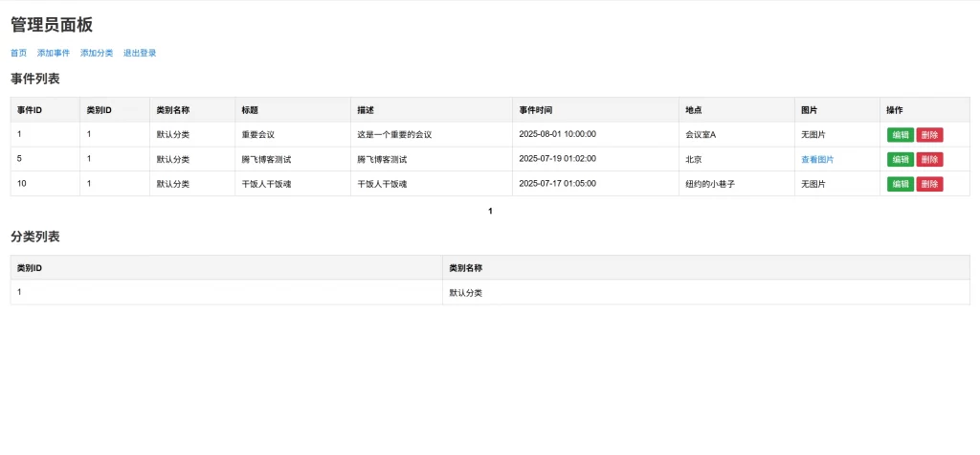Image resolution: width=980 pixels, height=455 pixels.
Task: Log out via the 退出登录 link
Action: (140, 53)
